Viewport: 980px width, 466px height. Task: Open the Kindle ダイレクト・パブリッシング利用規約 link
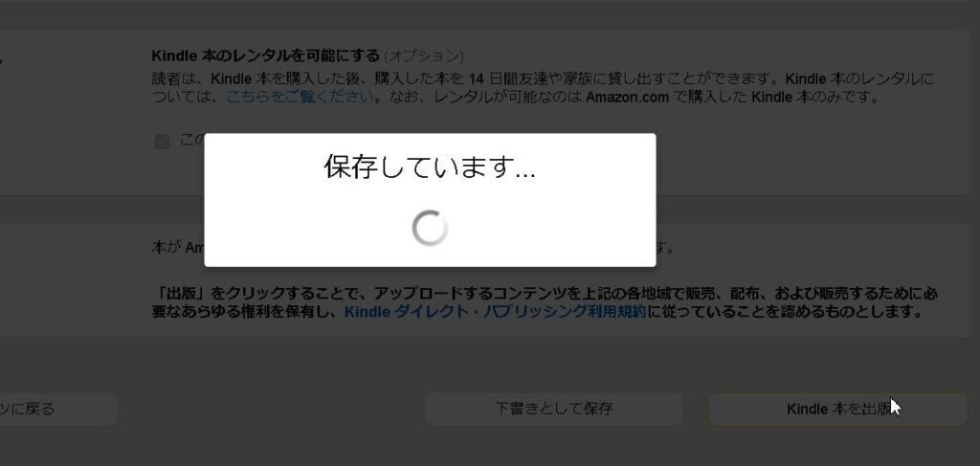(x=495, y=311)
